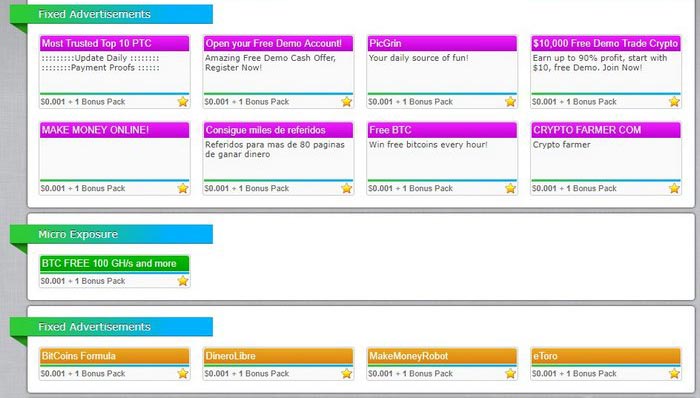
Task: Open the Free BTC ad title
Action: pyautogui.click(x=442, y=130)
